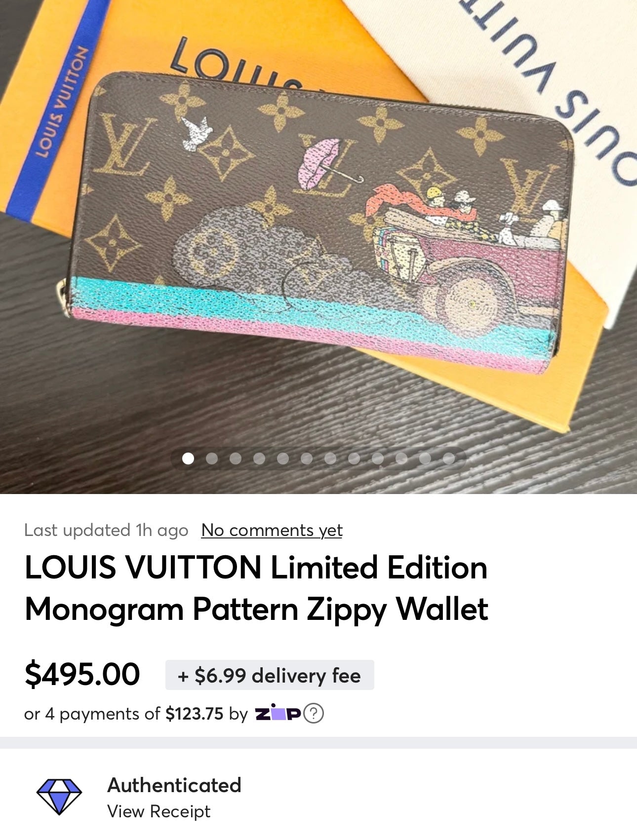Select the second-to-last carousel dot
The height and width of the screenshot is (840, 637).
(x=425, y=458)
